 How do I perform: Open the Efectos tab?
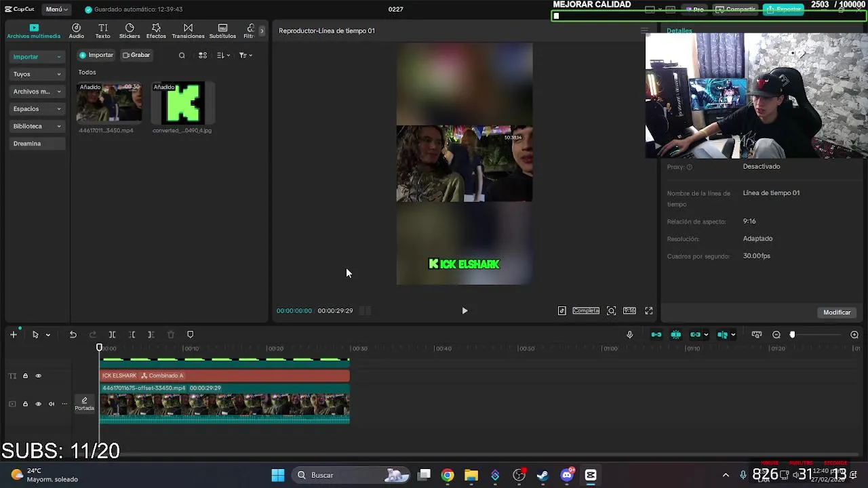click(156, 31)
